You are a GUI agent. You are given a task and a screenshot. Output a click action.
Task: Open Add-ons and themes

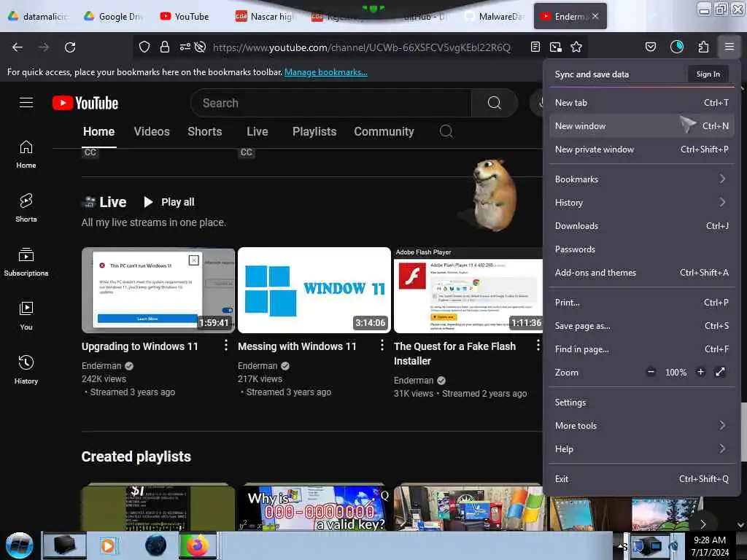[641, 273]
